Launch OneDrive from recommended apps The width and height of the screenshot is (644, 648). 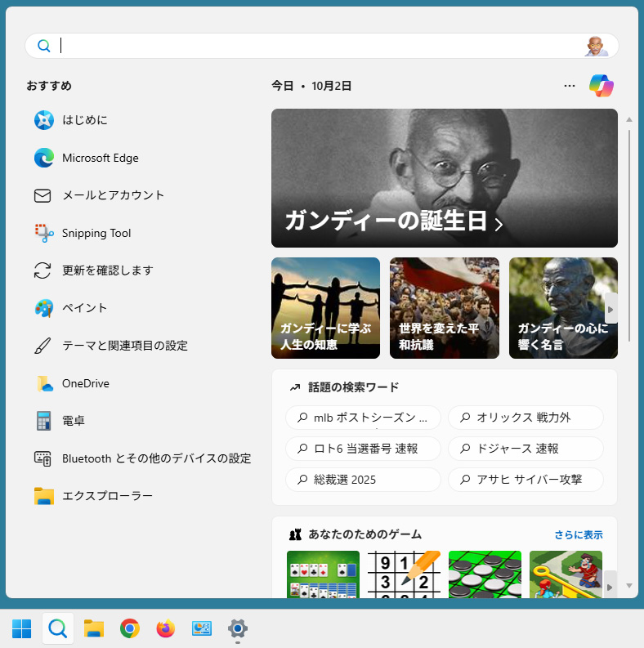pos(44,383)
